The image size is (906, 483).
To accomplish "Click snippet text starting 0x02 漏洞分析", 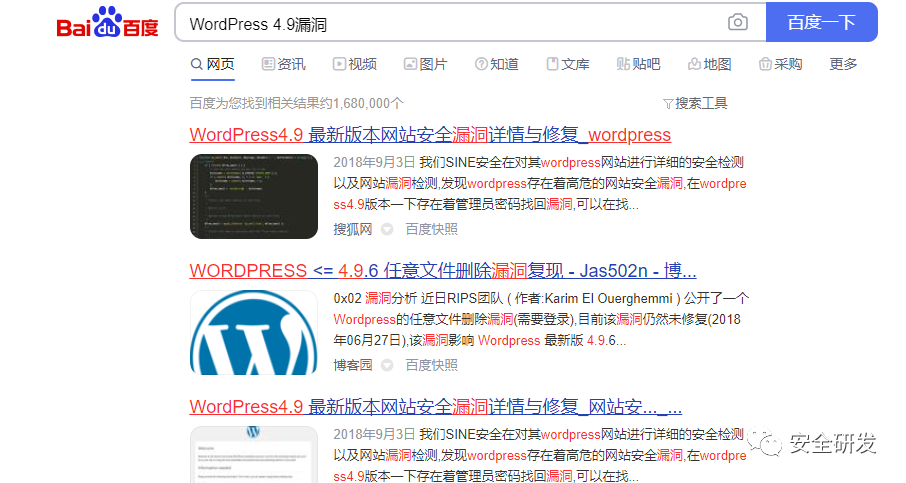I will [541, 319].
